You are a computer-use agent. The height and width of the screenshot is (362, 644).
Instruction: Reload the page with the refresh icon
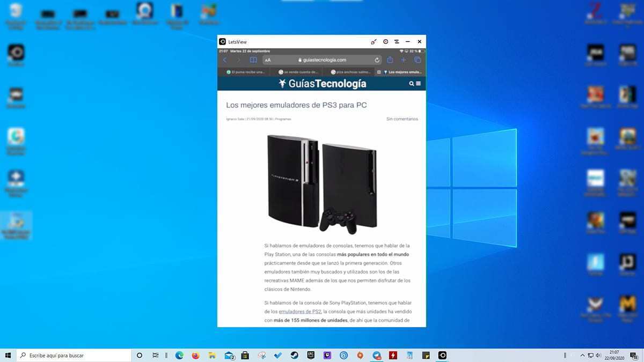[377, 60]
